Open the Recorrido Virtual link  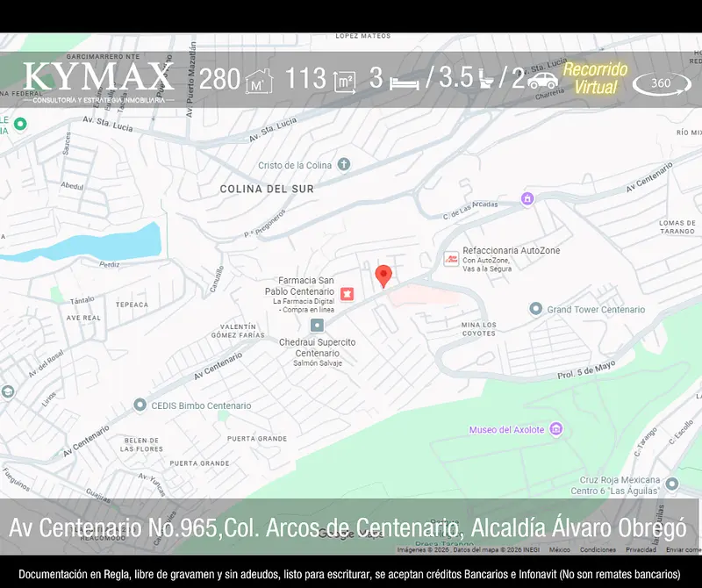pyautogui.click(x=596, y=78)
